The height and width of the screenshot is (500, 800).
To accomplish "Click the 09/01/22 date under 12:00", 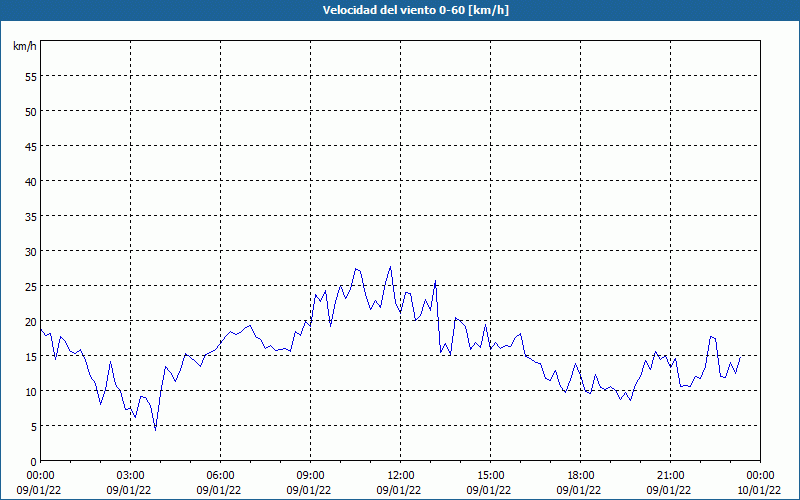I will point(398,490).
